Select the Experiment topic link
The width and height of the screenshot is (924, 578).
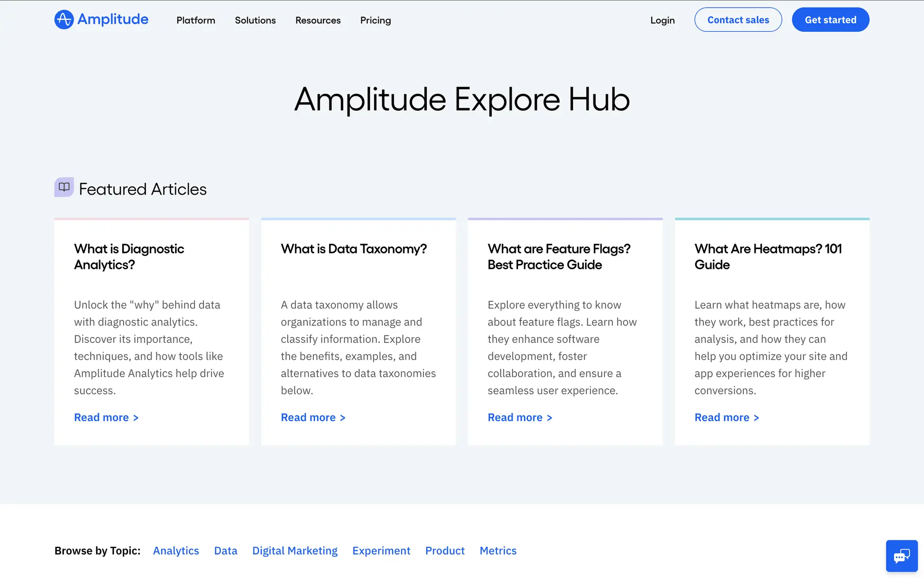[381, 551]
